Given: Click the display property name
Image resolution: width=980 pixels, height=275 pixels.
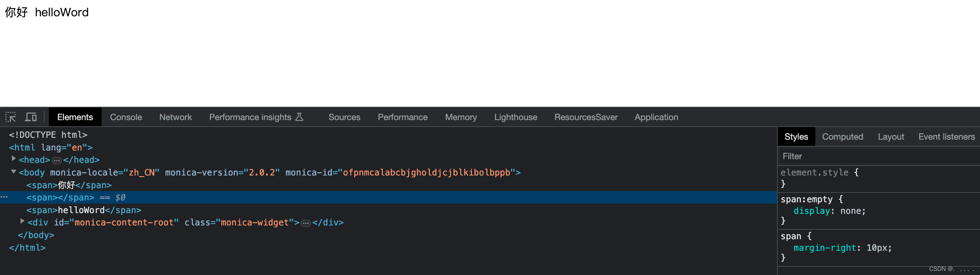Looking at the screenshot, I should tap(811, 211).
